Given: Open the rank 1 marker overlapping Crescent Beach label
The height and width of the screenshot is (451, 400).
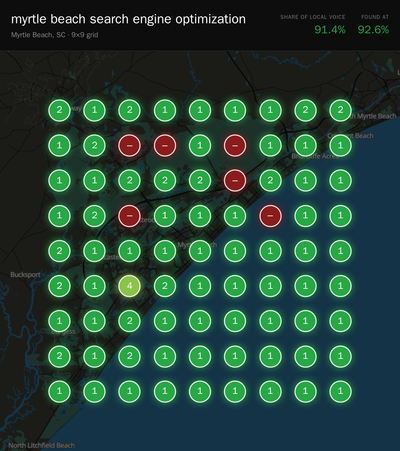Looking at the screenshot, I should tap(340, 145).
